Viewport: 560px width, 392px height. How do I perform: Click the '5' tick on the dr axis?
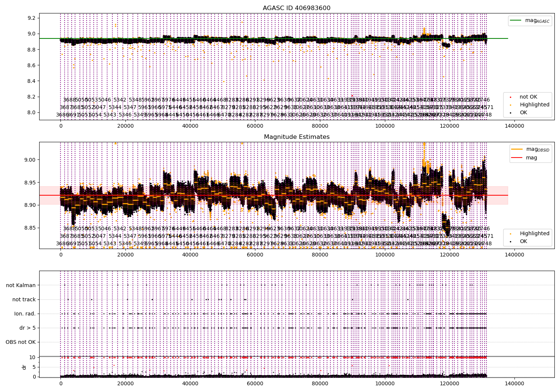tap(34, 367)
